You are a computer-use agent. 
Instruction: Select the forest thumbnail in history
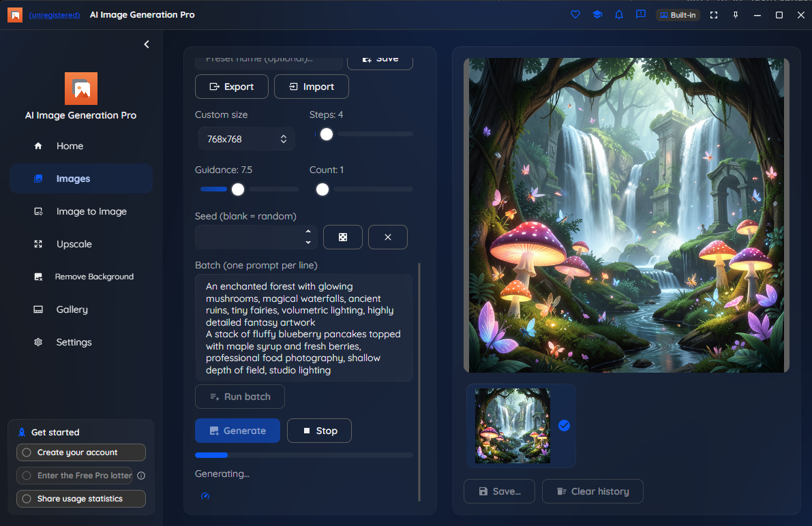[513, 426]
